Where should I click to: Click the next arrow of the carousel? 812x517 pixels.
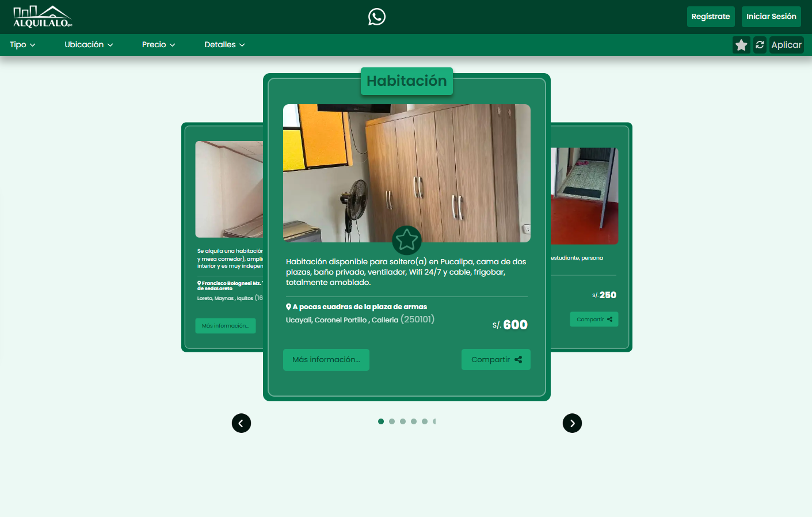pos(572,423)
